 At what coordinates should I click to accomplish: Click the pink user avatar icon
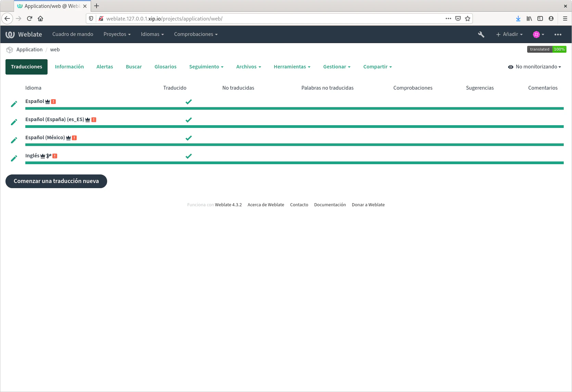coord(536,34)
